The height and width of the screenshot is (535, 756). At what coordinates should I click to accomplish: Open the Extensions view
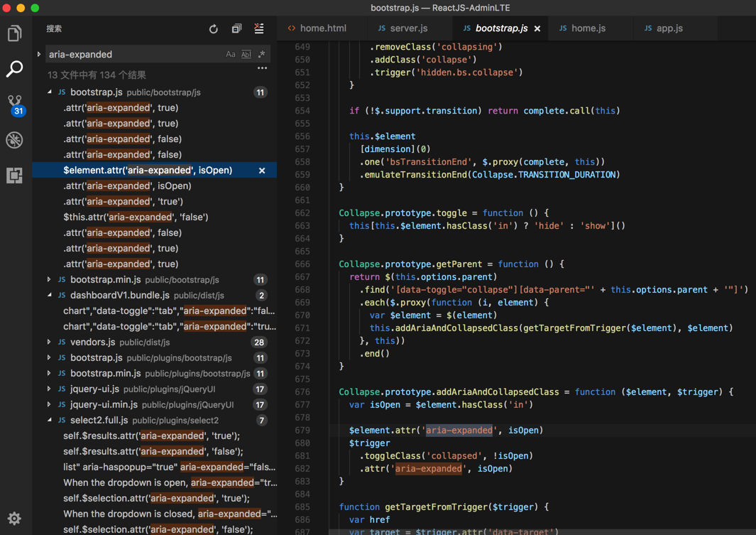(x=14, y=175)
